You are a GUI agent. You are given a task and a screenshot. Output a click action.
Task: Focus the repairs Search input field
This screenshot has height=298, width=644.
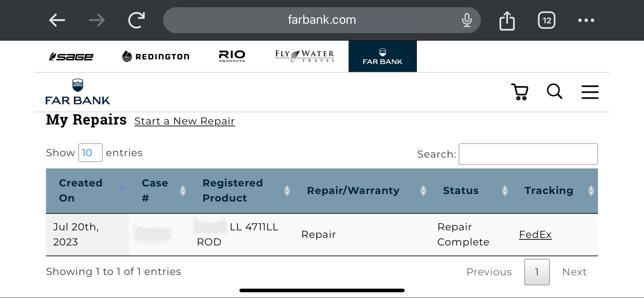click(528, 154)
